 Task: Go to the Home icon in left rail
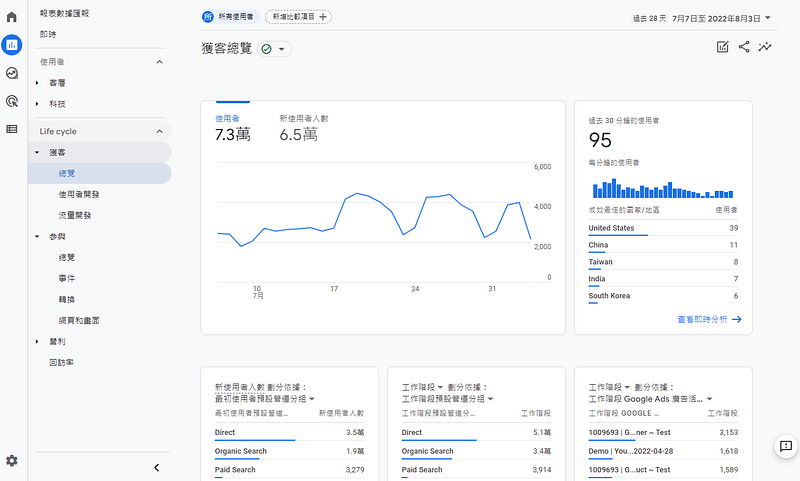(x=12, y=17)
